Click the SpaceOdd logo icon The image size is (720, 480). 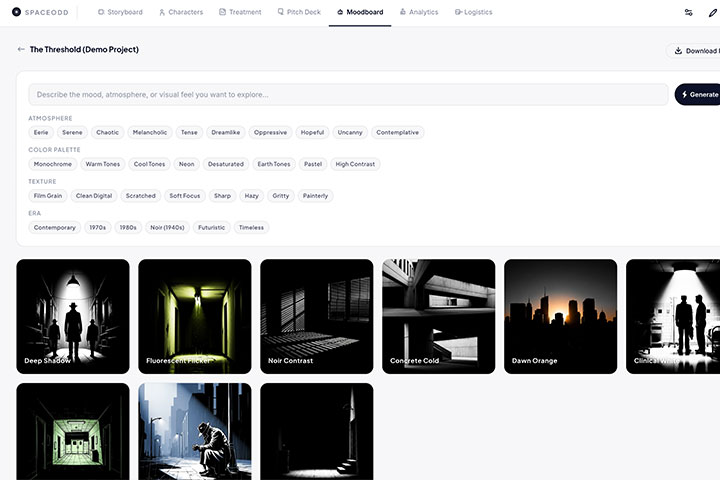pyautogui.click(x=17, y=12)
